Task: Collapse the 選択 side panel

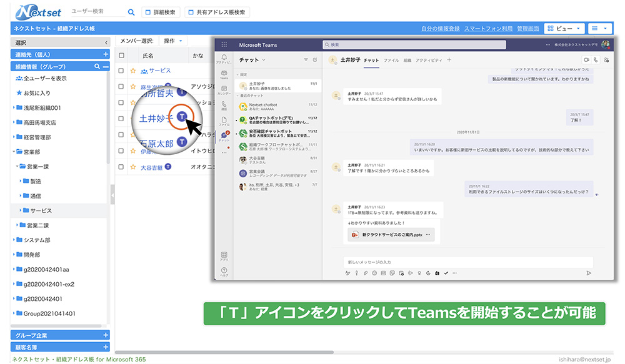Action: point(106,42)
